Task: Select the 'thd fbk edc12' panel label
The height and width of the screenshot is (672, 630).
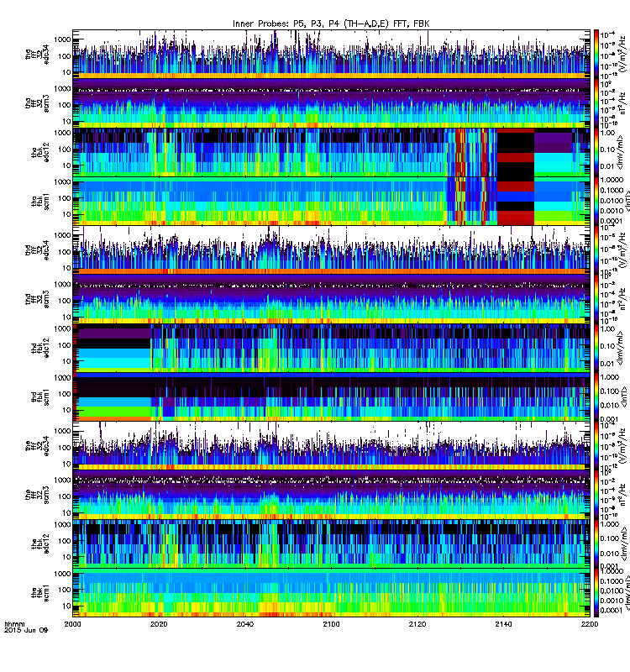Action: 40,349
